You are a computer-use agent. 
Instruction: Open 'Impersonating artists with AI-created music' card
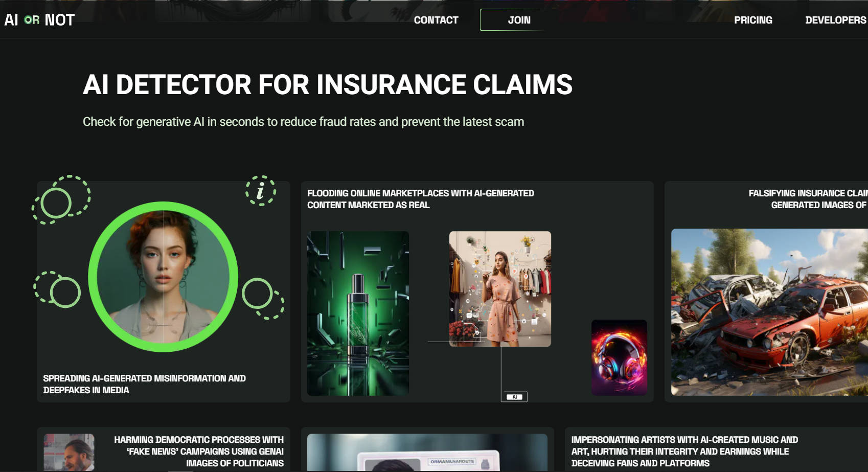(684, 452)
